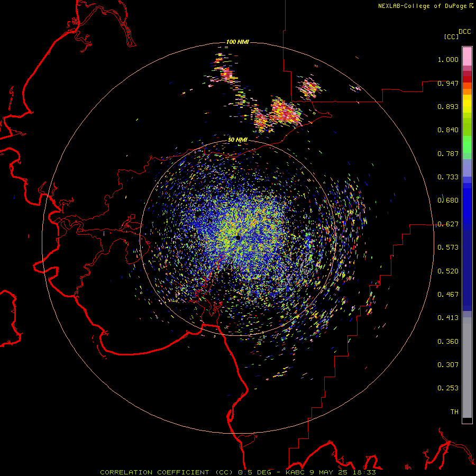Click the 0.573 colorbar value
This screenshot has height=476, width=476.
[x=448, y=248]
